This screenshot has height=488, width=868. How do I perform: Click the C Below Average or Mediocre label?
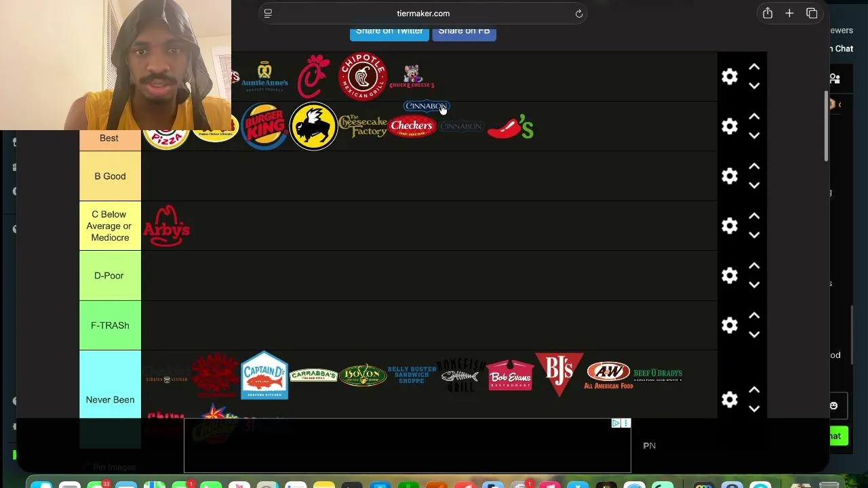pos(110,226)
